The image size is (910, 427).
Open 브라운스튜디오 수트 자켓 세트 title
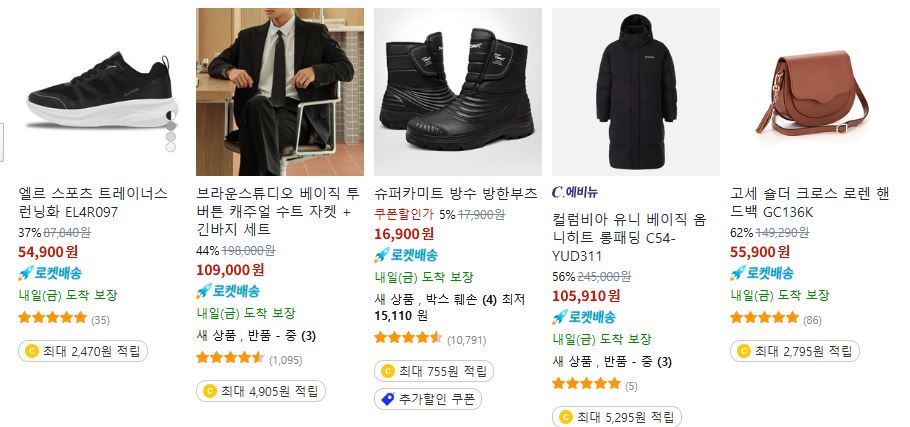click(x=278, y=211)
